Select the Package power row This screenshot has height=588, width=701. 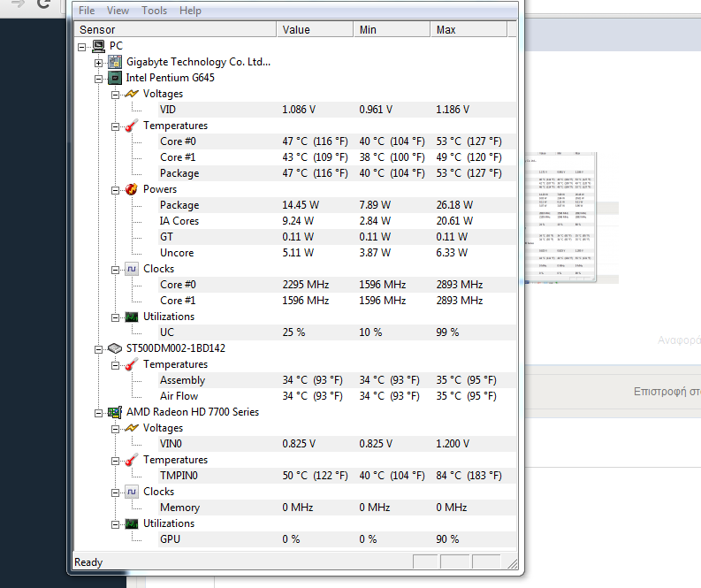point(337,205)
